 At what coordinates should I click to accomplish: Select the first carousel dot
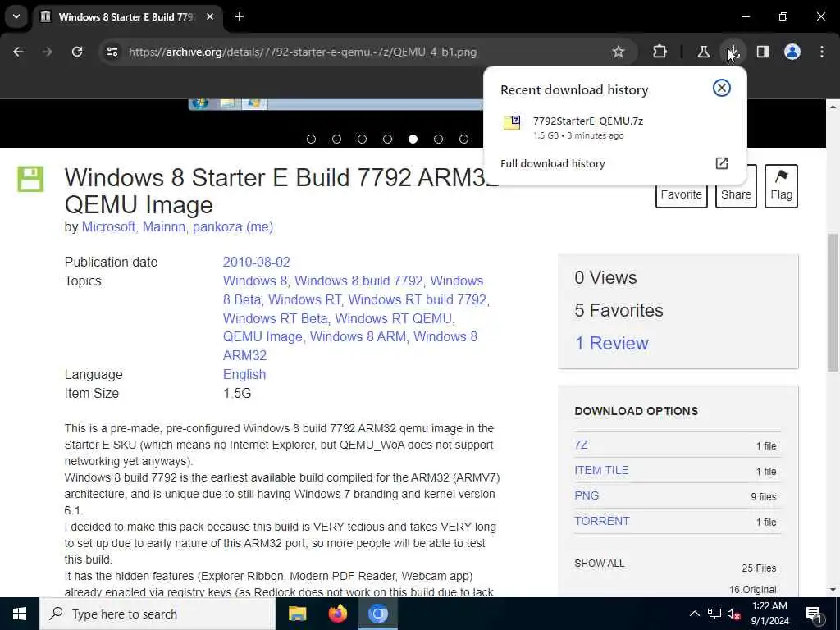(x=311, y=139)
